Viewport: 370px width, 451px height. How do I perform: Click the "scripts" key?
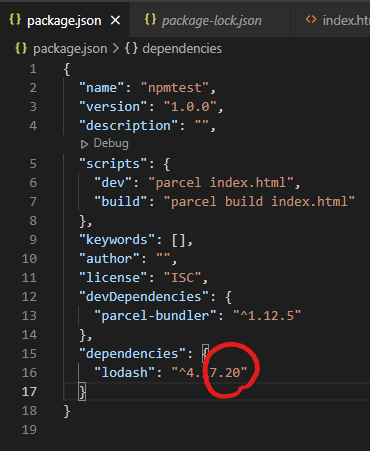pyautogui.click(x=113, y=164)
